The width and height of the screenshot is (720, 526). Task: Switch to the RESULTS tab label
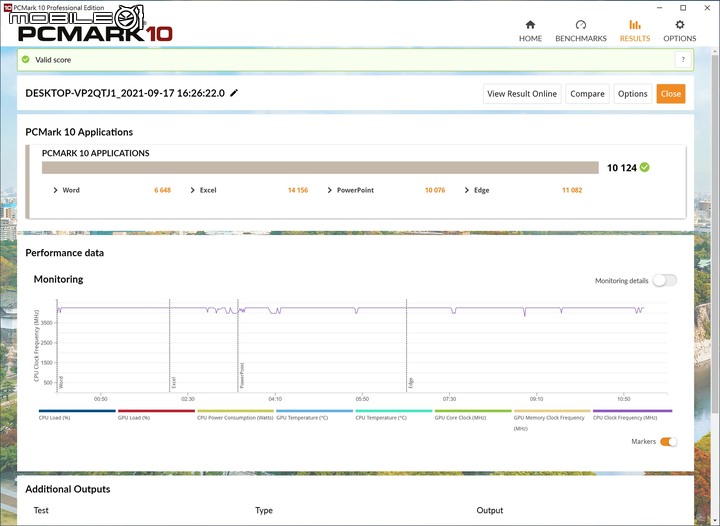(635, 39)
